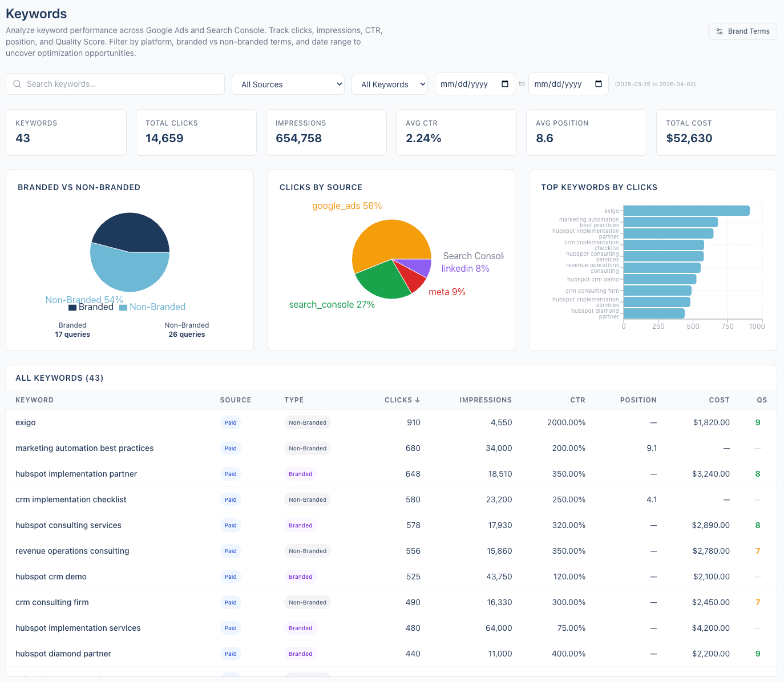Open the All Sources dropdown
This screenshot has width=784, height=681.
point(288,84)
